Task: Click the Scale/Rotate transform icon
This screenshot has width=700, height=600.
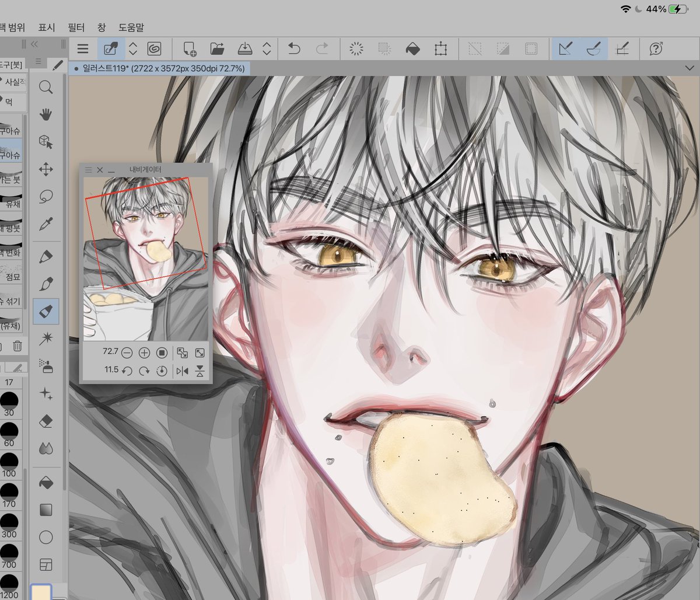Action: (440, 49)
